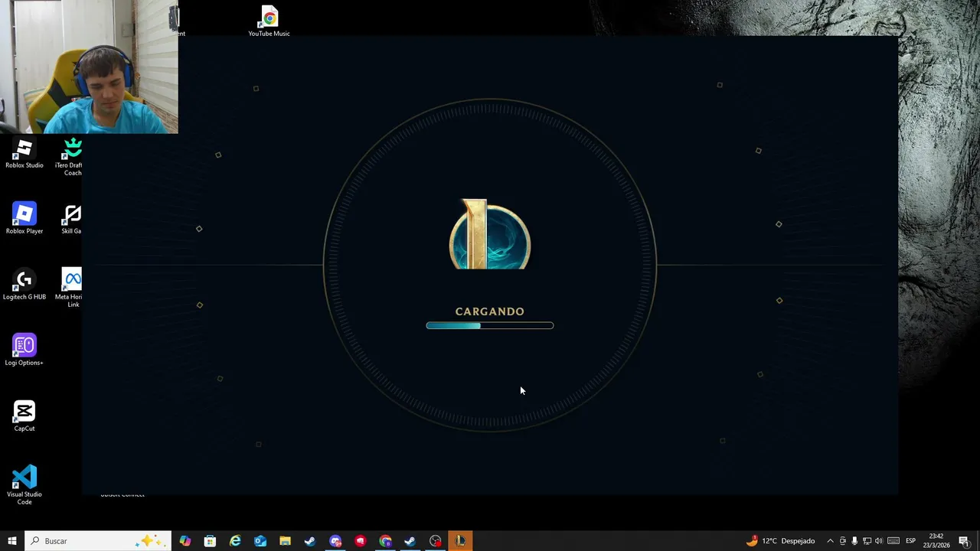Open File Explorer from the taskbar
The height and width of the screenshot is (551, 980).
(x=285, y=541)
